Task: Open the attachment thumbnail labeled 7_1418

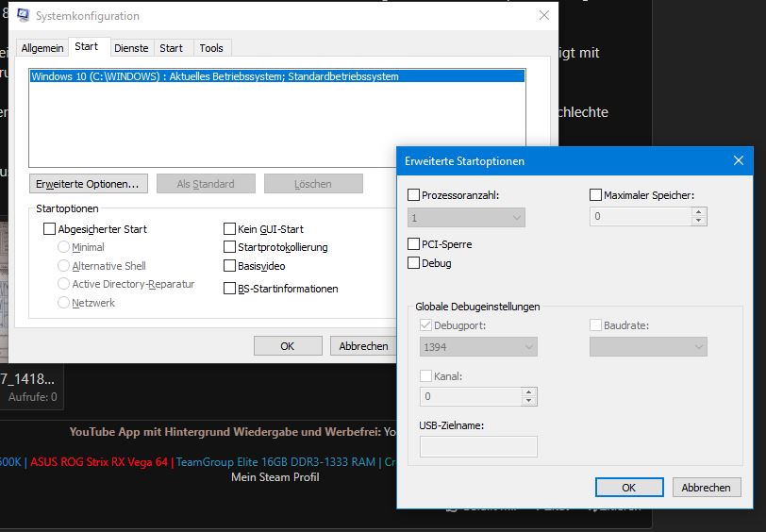Action: click(27, 378)
